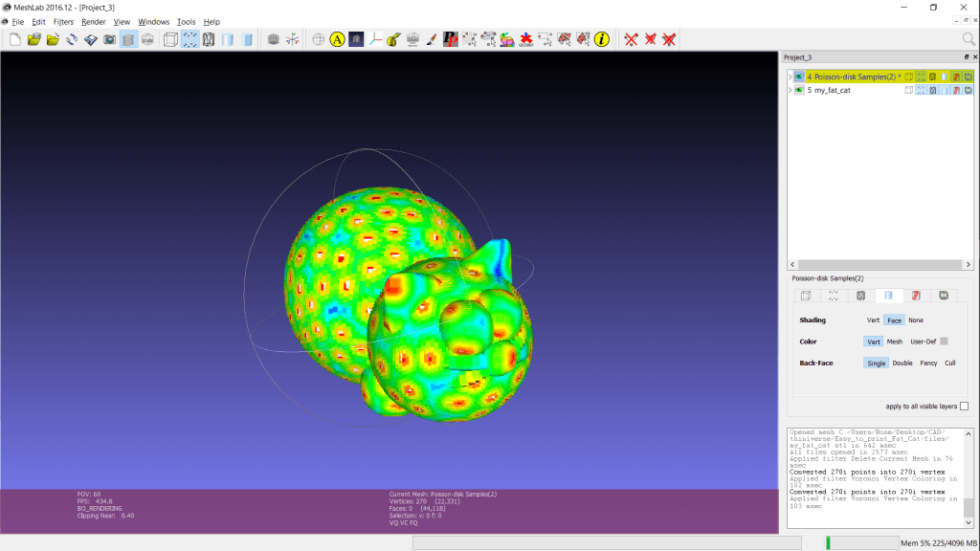
Task: Switch Color source to Mesh
Action: pyautogui.click(x=895, y=342)
